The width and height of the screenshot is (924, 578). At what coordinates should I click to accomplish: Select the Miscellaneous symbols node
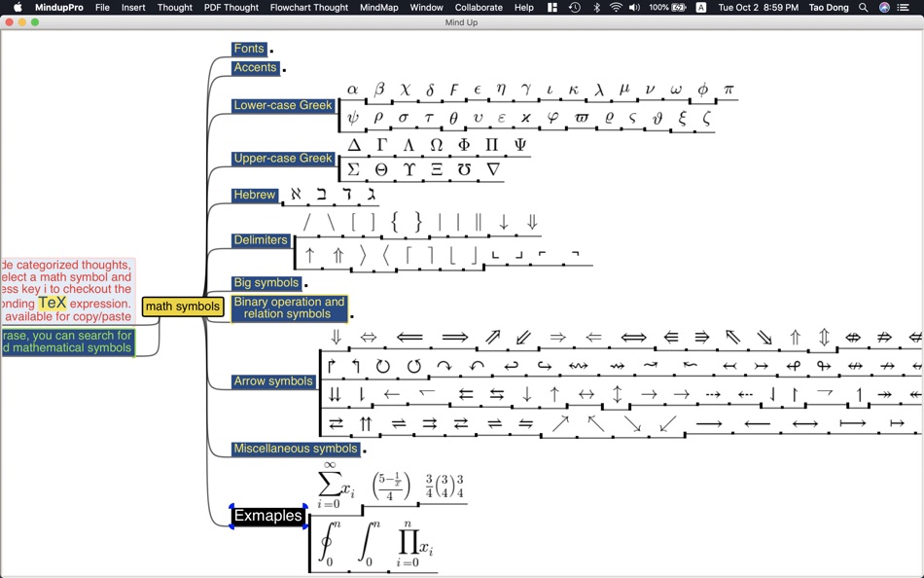click(x=296, y=449)
